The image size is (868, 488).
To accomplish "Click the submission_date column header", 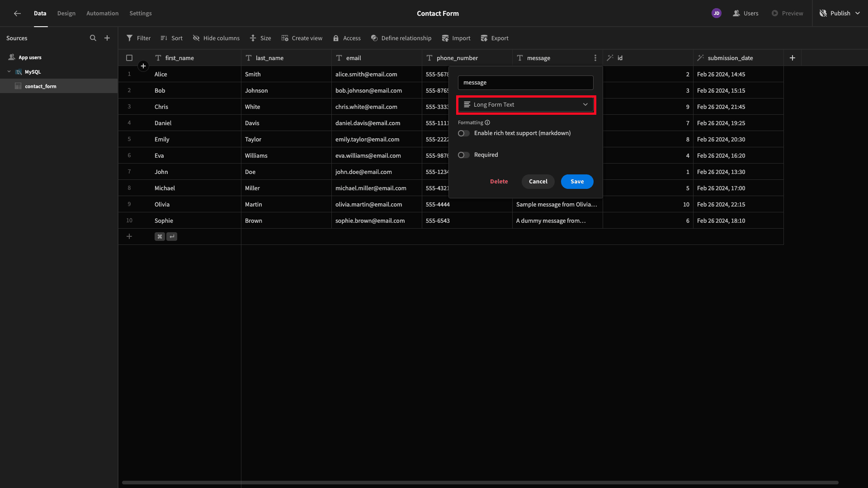I will tap(738, 58).
